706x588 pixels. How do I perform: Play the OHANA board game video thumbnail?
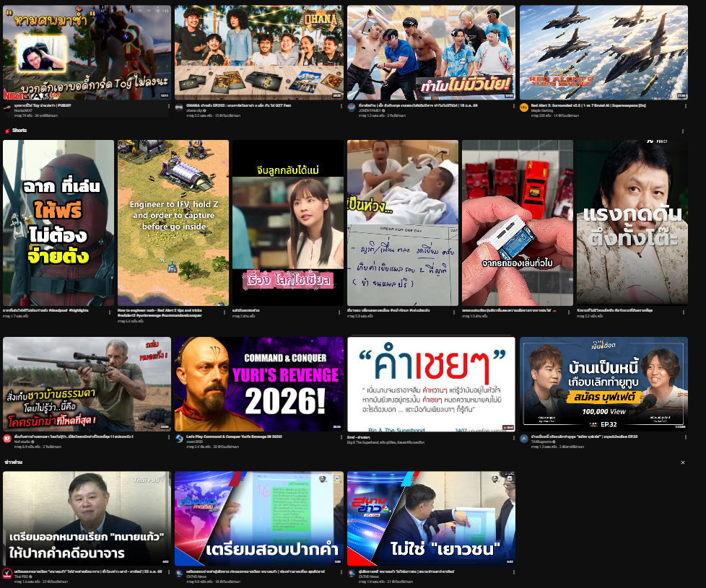(258, 53)
